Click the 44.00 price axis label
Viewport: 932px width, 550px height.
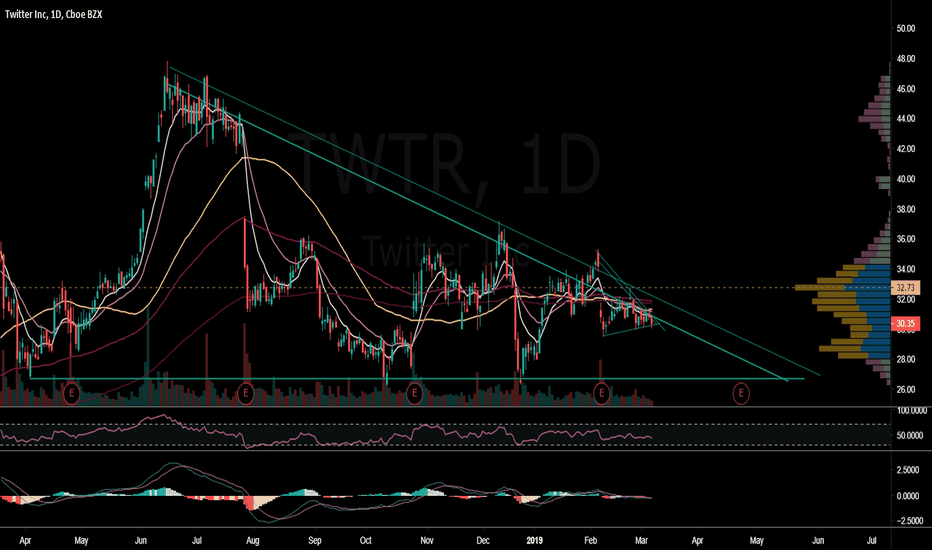(906, 119)
